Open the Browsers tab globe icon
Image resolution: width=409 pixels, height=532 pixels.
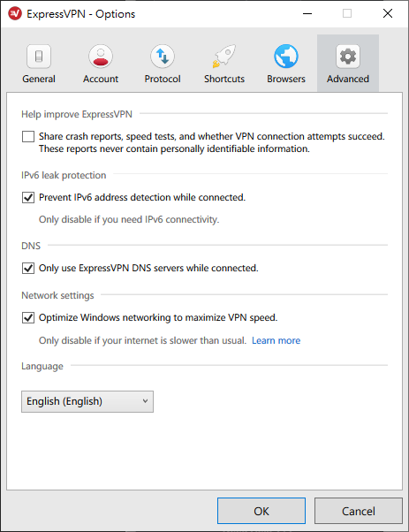tap(286, 57)
